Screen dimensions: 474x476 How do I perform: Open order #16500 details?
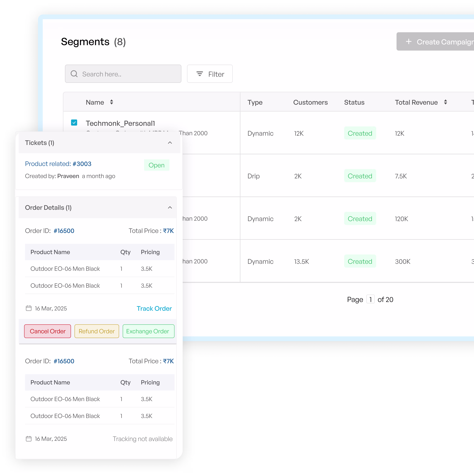(x=64, y=231)
